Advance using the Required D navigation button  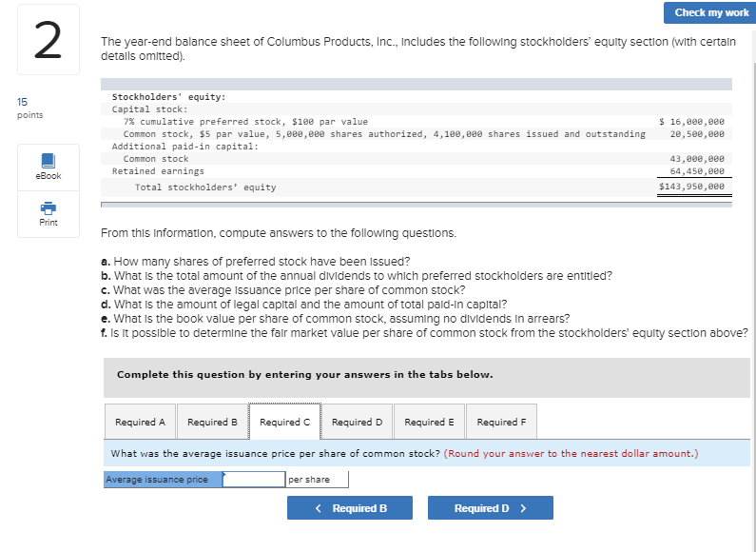(x=491, y=508)
